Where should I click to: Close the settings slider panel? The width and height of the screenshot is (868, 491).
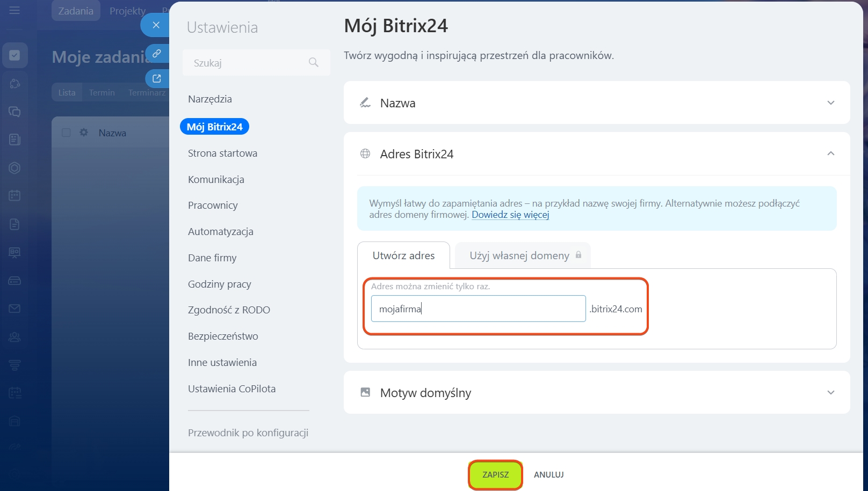(x=156, y=25)
